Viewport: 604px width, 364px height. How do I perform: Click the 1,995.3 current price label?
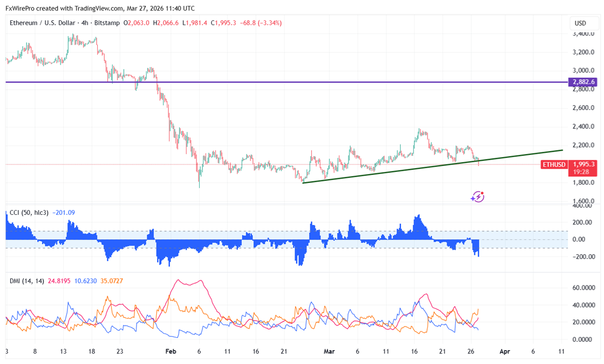pyautogui.click(x=583, y=164)
